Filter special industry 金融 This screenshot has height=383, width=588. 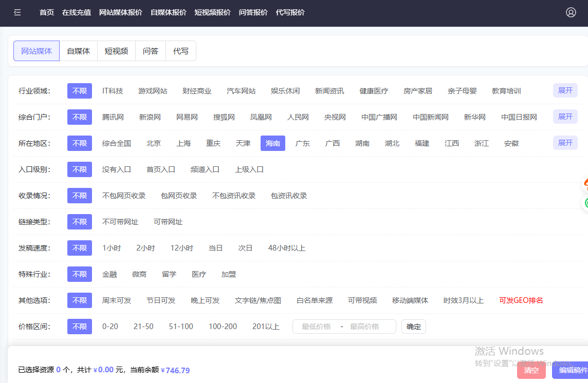tap(109, 274)
